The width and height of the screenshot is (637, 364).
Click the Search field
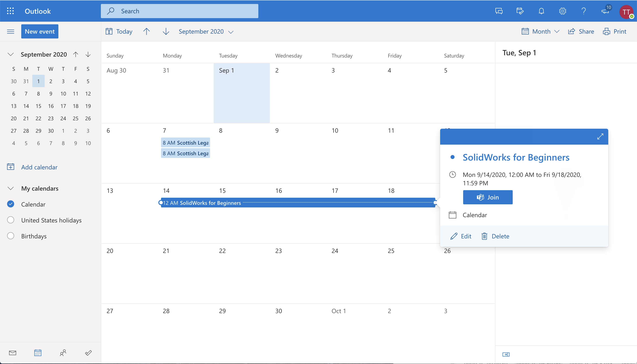coord(179,11)
